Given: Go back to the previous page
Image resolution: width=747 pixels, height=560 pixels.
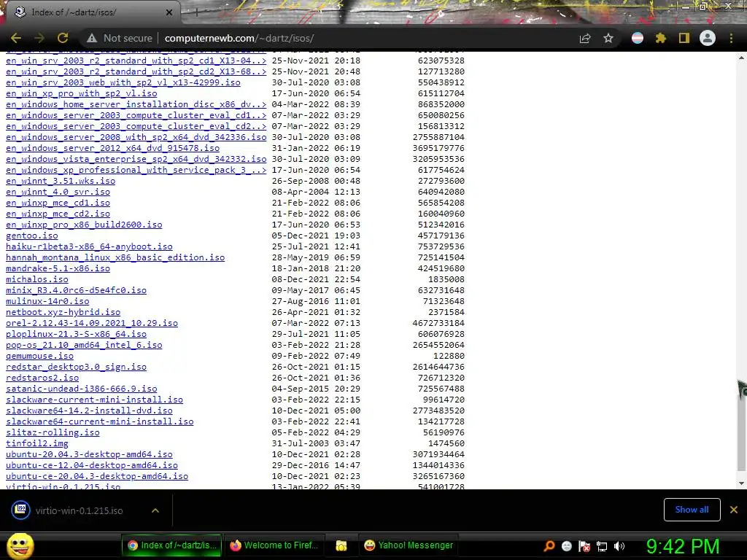Looking at the screenshot, I should [x=16, y=38].
